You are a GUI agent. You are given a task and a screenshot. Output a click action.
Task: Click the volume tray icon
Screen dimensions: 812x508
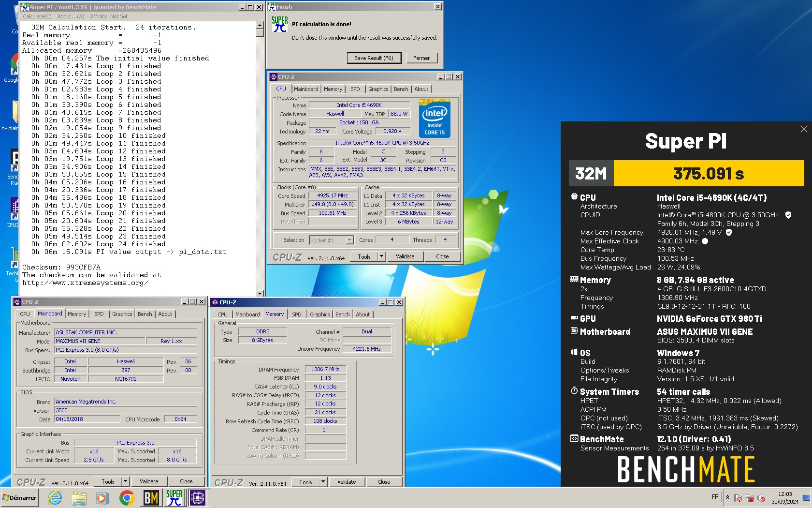point(761,498)
